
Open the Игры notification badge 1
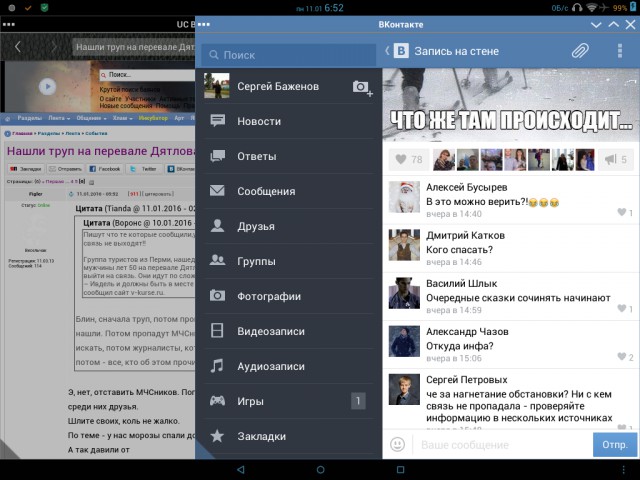[x=358, y=401]
